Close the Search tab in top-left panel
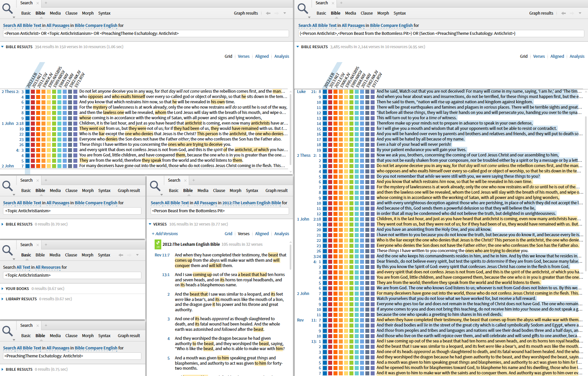The width and height of the screenshot is (588, 376). (x=38, y=3)
